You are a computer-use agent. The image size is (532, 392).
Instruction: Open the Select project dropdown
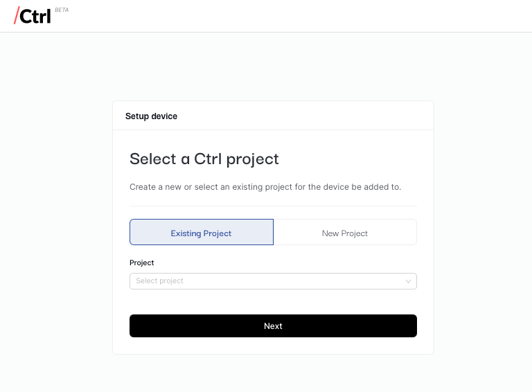pos(273,281)
